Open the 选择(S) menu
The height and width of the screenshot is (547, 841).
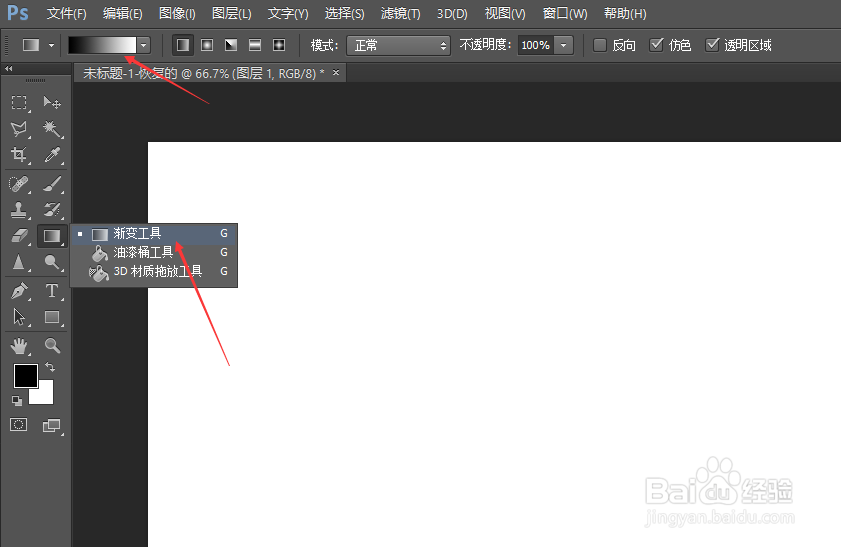click(344, 13)
